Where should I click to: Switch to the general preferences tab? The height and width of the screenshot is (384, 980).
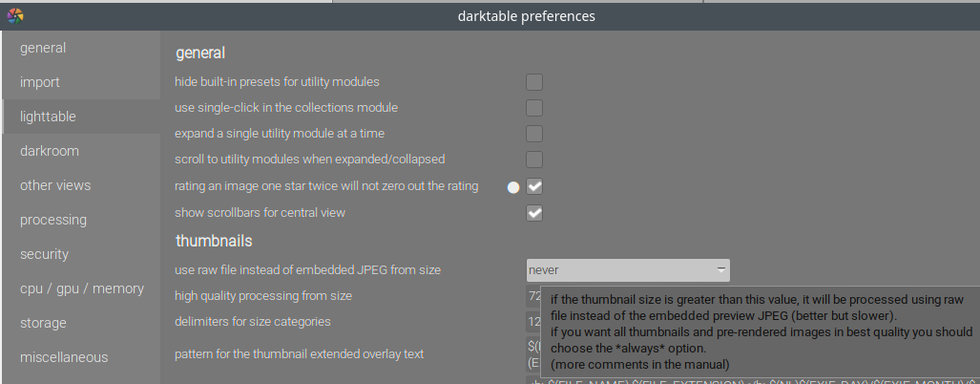pos(43,48)
